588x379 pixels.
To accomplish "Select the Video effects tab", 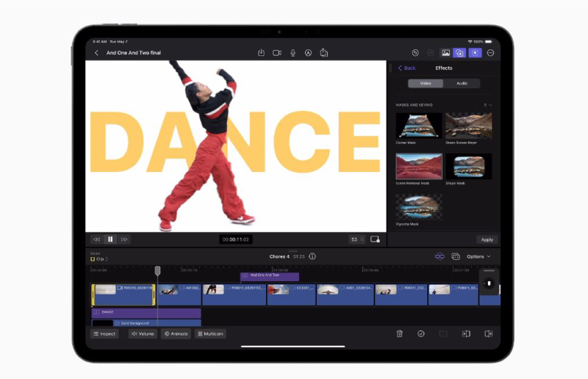I will (x=426, y=83).
